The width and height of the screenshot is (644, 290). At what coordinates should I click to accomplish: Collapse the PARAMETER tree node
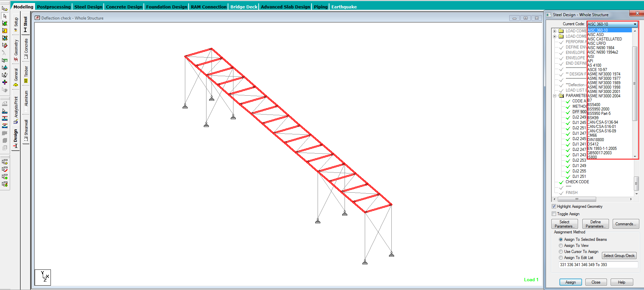[554, 96]
